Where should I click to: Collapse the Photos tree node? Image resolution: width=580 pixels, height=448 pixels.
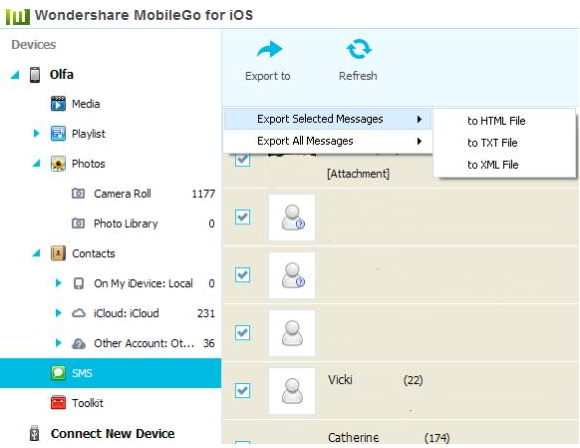(36, 163)
